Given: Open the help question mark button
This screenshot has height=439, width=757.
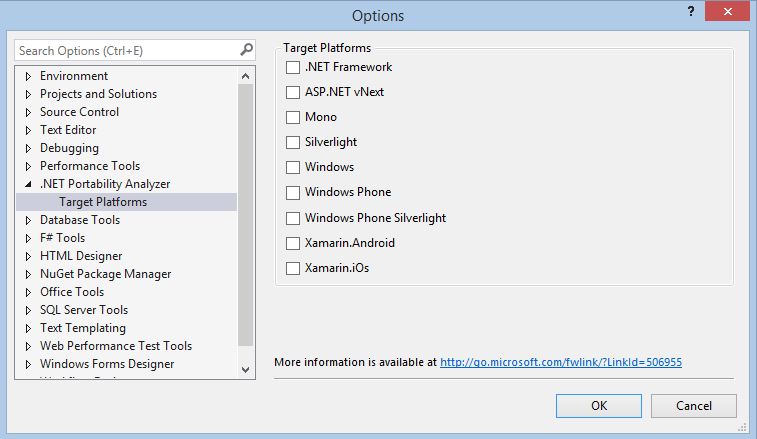Looking at the screenshot, I should click(691, 12).
